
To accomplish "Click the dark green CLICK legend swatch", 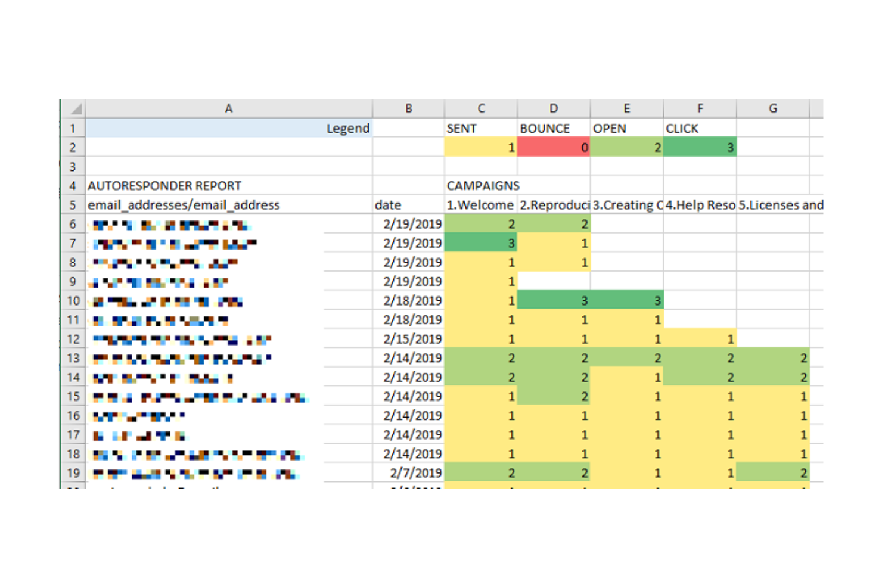I will pos(700,147).
